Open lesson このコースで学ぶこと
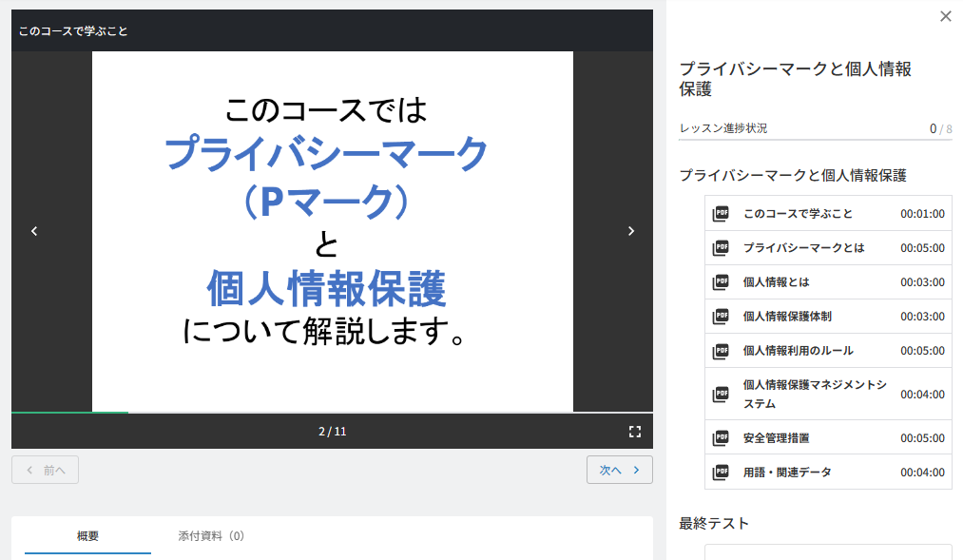963x560 pixels. pos(829,214)
